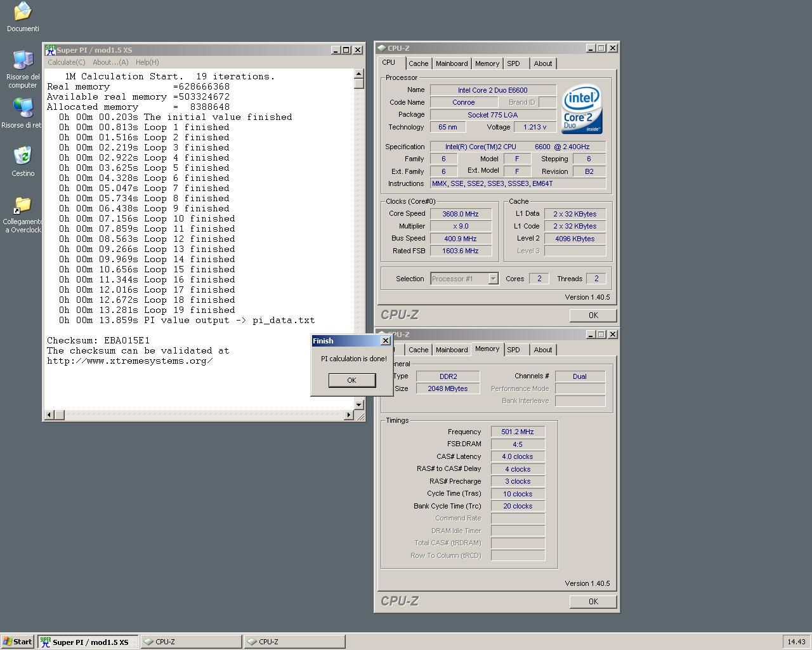Image resolution: width=812 pixels, height=650 pixels.
Task: Click the Level 2 cache value 4096 KBytes
Action: tap(575, 239)
